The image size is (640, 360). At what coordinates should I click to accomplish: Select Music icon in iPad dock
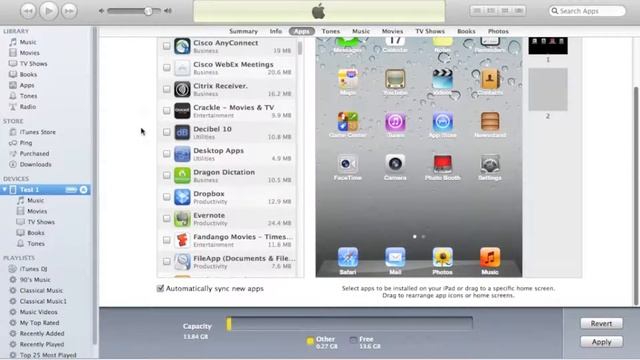point(490,258)
